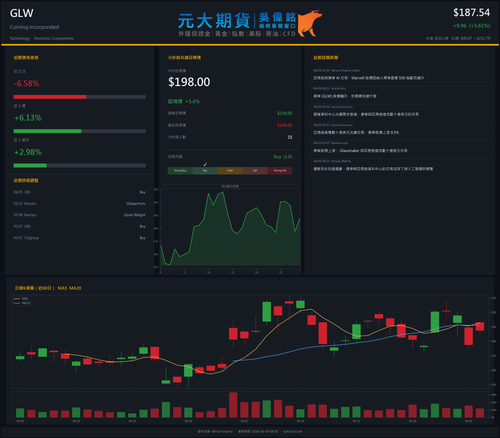Viewport: 500px width, 438px height.
Task: Select the Buy rating segment
Action: click(x=205, y=171)
